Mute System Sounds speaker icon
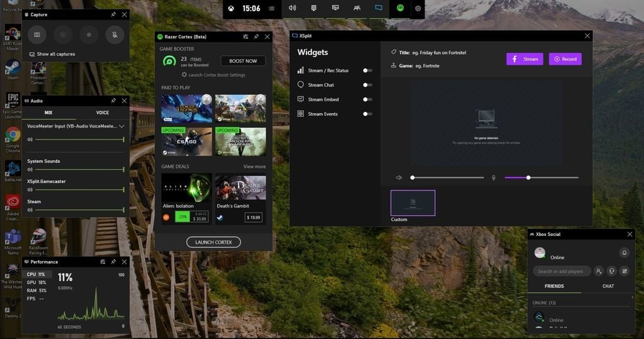Viewport: 644px width, 339px height. point(30,169)
